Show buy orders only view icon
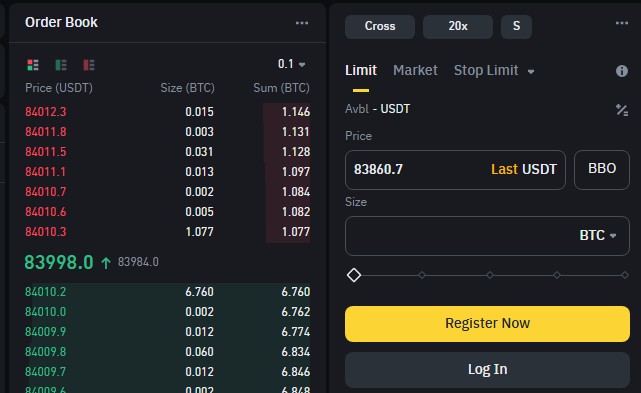The height and width of the screenshot is (393, 641). click(x=61, y=65)
